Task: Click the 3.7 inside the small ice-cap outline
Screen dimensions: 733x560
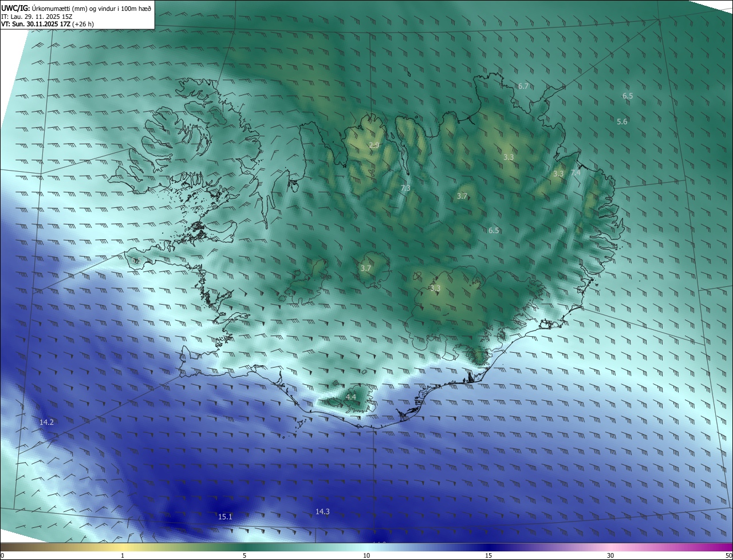Action: [366, 268]
